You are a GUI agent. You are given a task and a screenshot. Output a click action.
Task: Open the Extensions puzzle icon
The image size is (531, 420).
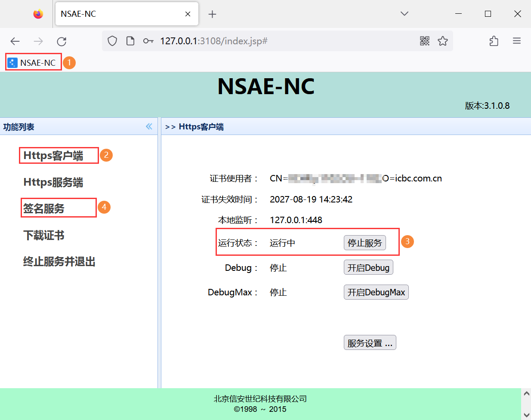click(x=494, y=41)
